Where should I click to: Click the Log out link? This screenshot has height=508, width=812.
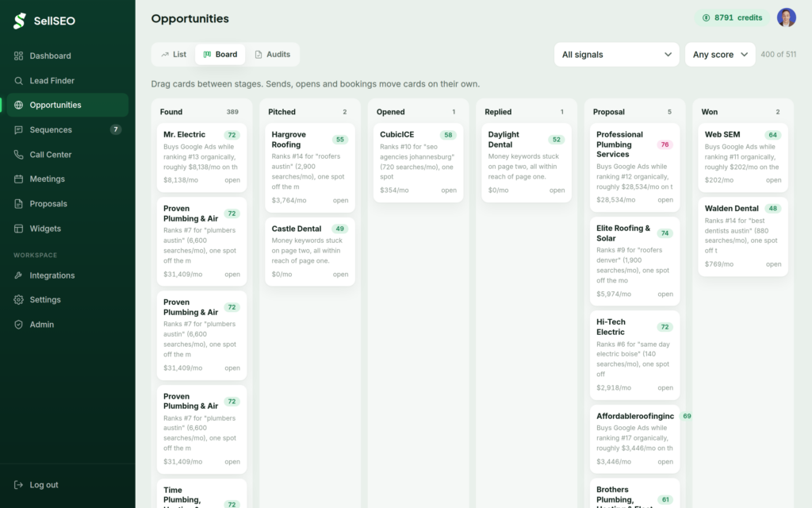tap(68, 485)
